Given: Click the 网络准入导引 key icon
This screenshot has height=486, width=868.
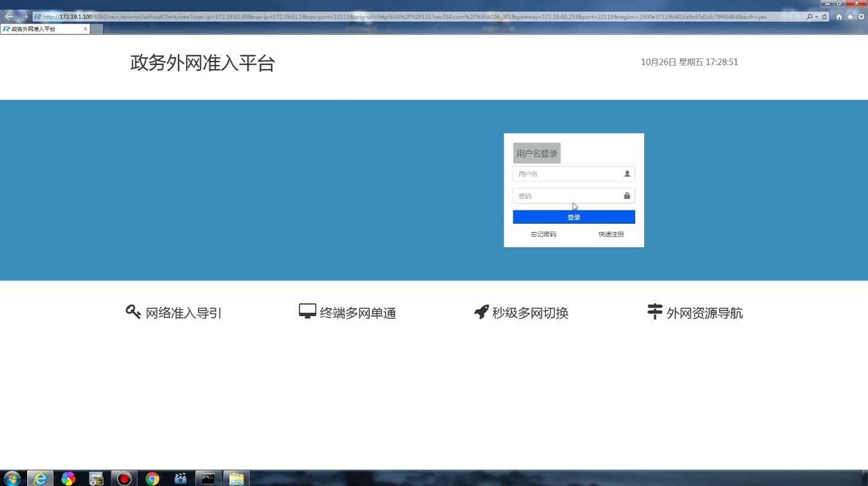Looking at the screenshot, I should tap(133, 312).
